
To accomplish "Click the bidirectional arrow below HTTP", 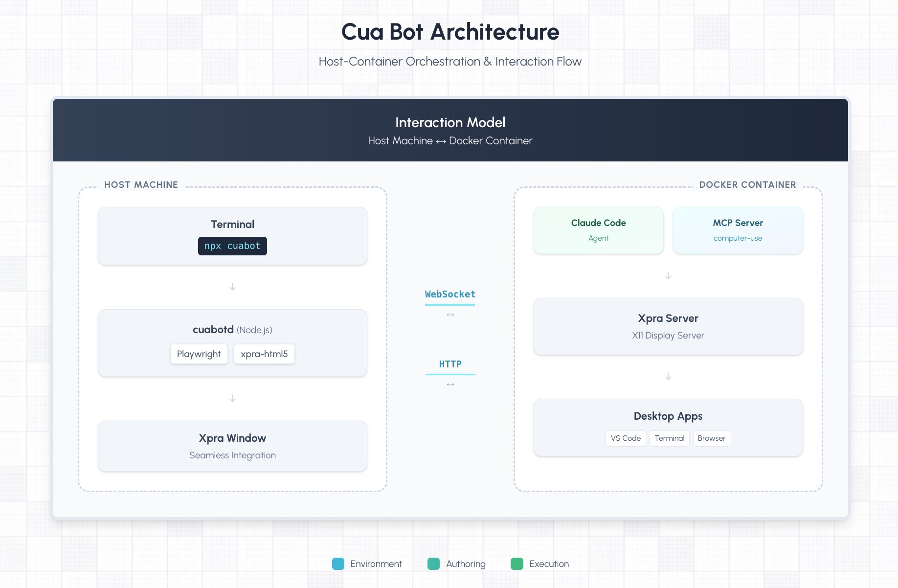I will point(450,384).
